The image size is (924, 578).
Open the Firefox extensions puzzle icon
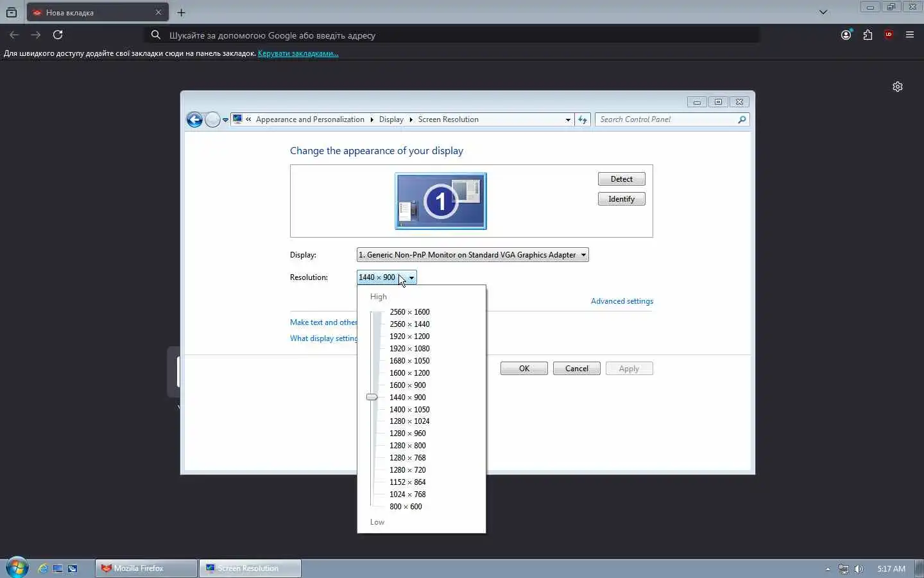click(868, 35)
